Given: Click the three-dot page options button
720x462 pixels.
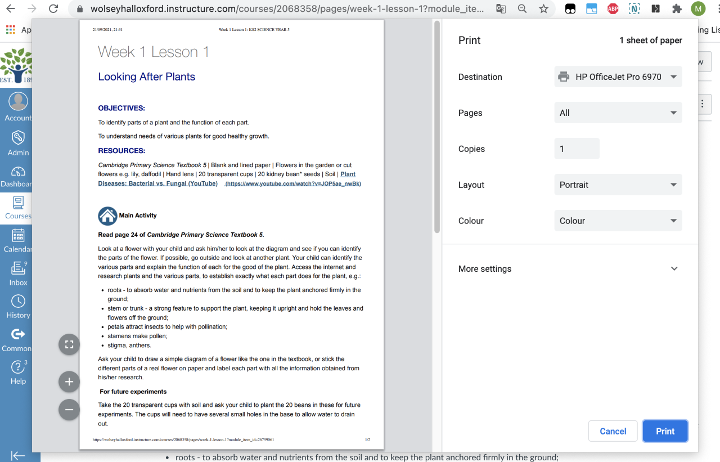Looking at the screenshot, I should [703, 104].
